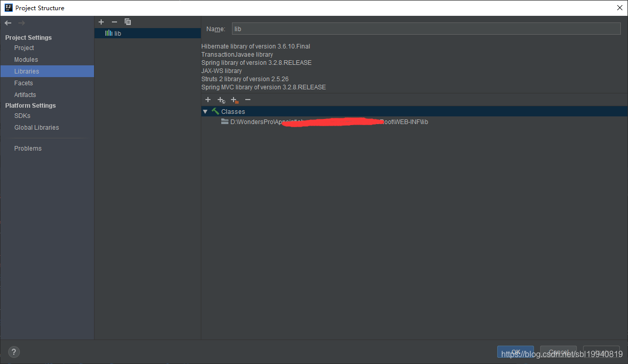Remove the selected library from list
Screen dimensions: 628x364
tap(114, 22)
